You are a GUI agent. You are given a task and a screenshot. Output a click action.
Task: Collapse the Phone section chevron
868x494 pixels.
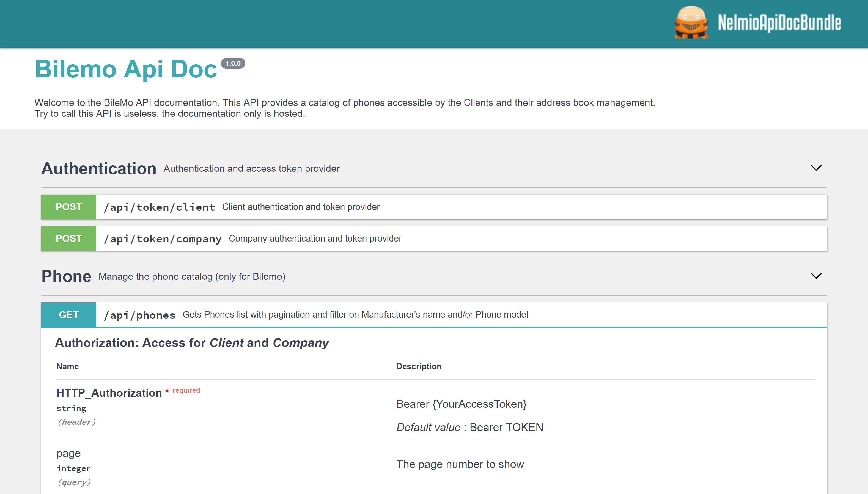816,276
